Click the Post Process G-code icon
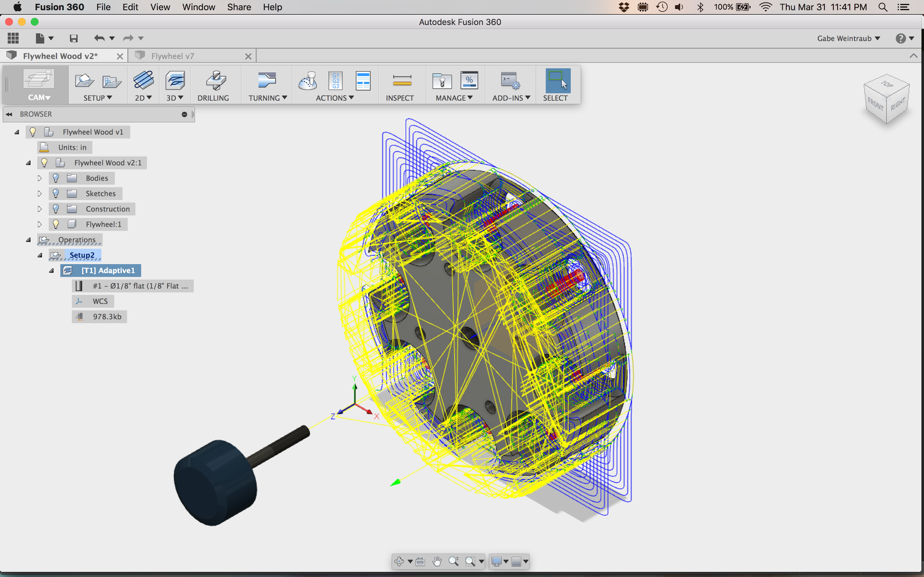The height and width of the screenshot is (577, 924). point(335,81)
